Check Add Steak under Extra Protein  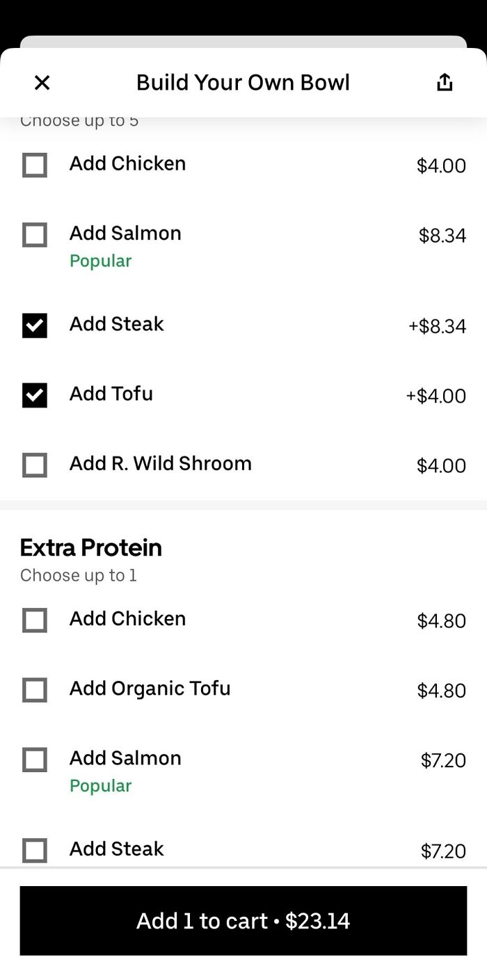click(x=34, y=850)
